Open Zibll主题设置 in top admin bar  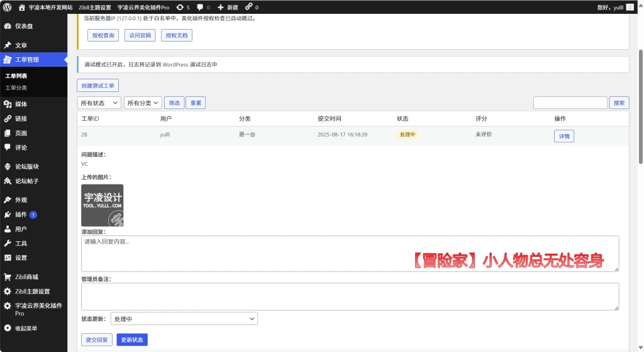click(95, 8)
